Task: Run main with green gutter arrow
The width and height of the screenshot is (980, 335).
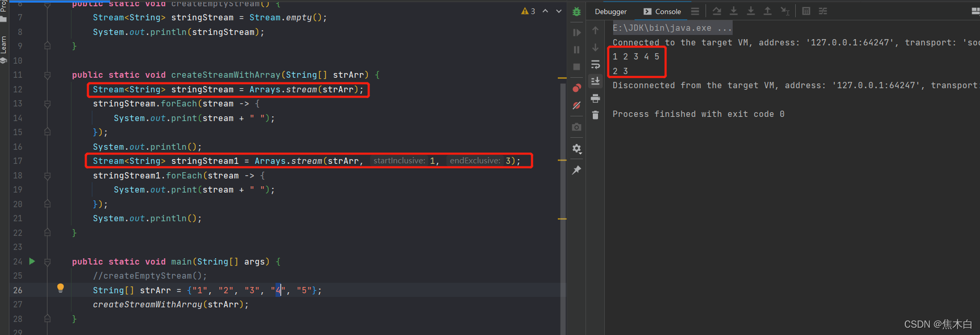Action: [32, 261]
